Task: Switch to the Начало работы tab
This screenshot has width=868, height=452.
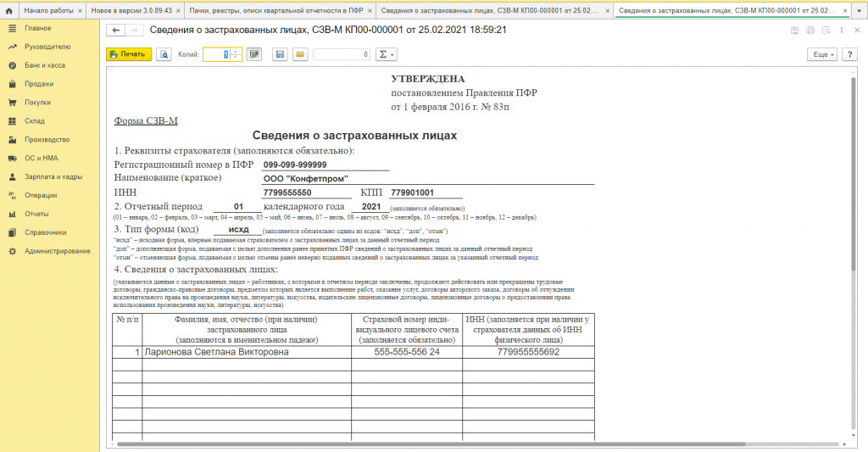Action: (x=48, y=9)
